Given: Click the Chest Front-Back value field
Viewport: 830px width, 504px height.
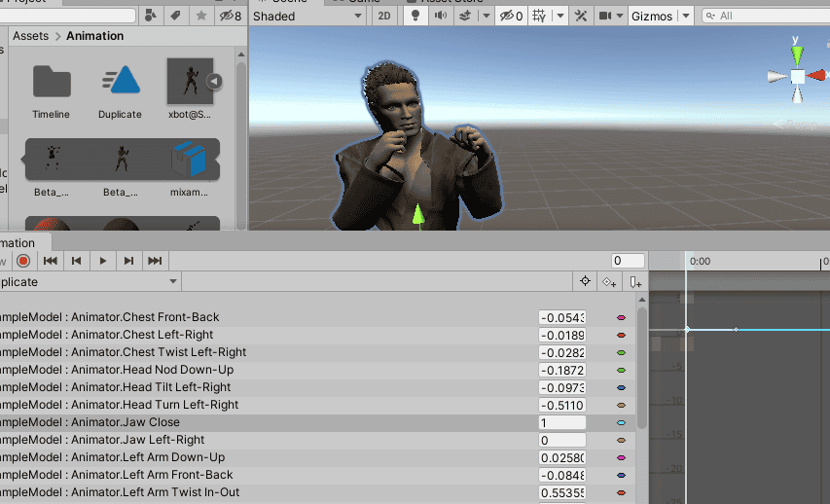Looking at the screenshot, I should (x=562, y=317).
